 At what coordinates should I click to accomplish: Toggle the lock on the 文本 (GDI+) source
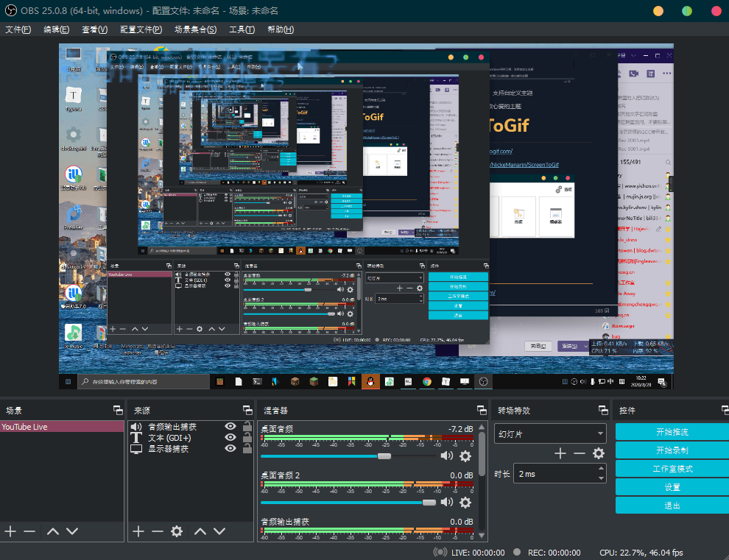(247, 438)
